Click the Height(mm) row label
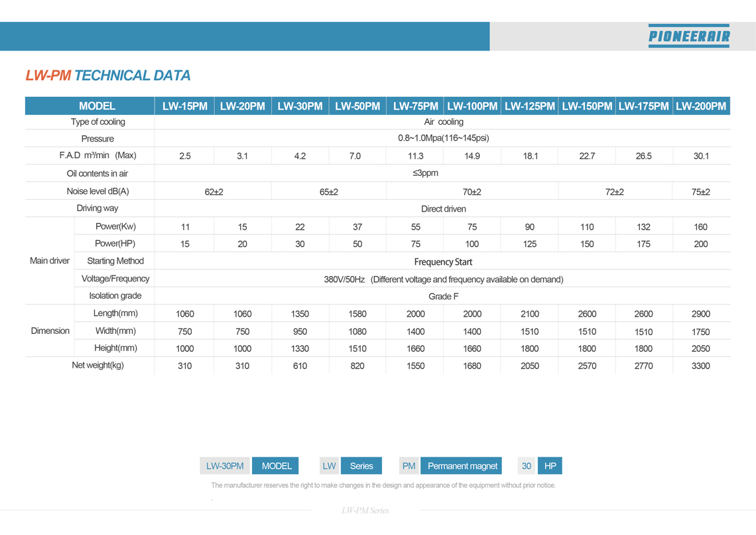Image resolution: width=756 pixels, height=535 pixels. coord(115,348)
